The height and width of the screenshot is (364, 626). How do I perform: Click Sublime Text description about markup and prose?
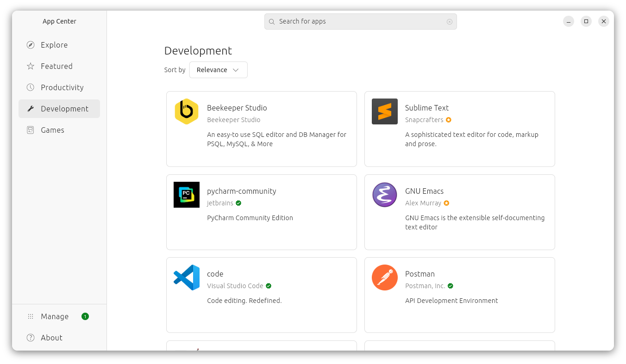(472, 139)
